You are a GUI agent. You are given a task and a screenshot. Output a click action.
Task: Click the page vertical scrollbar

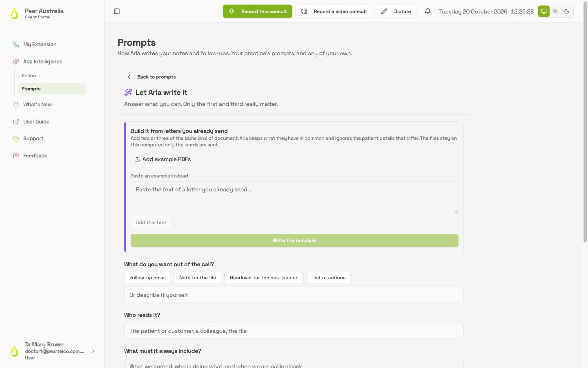tap(585, 123)
